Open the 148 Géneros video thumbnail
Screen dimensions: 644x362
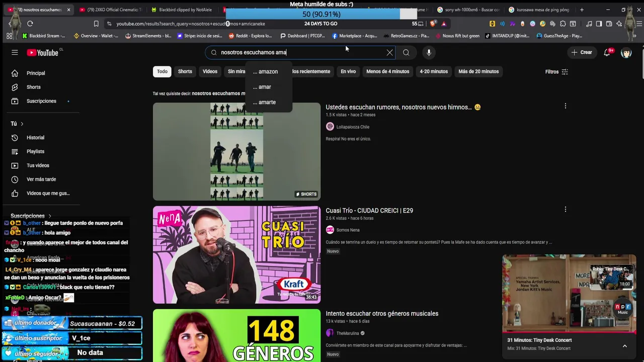point(236,335)
